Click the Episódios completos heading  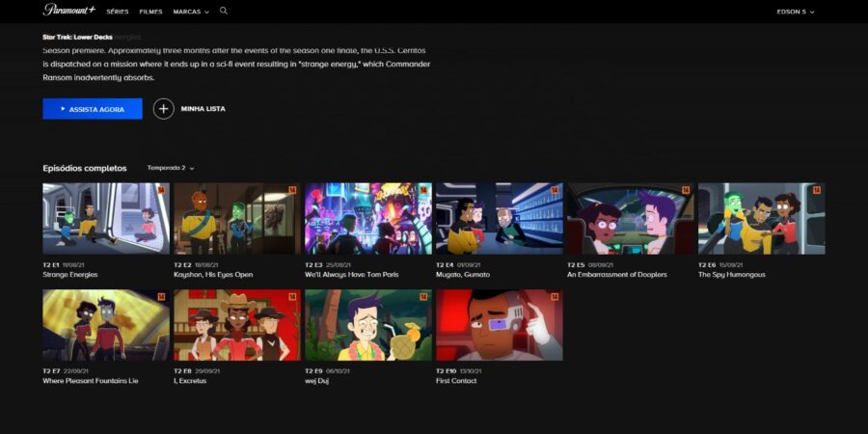pyautogui.click(x=85, y=168)
